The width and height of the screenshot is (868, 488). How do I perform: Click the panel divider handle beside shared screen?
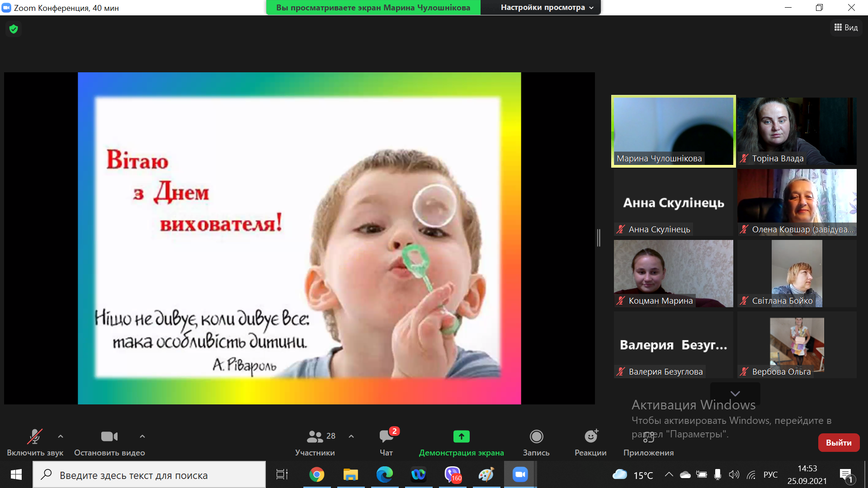599,238
